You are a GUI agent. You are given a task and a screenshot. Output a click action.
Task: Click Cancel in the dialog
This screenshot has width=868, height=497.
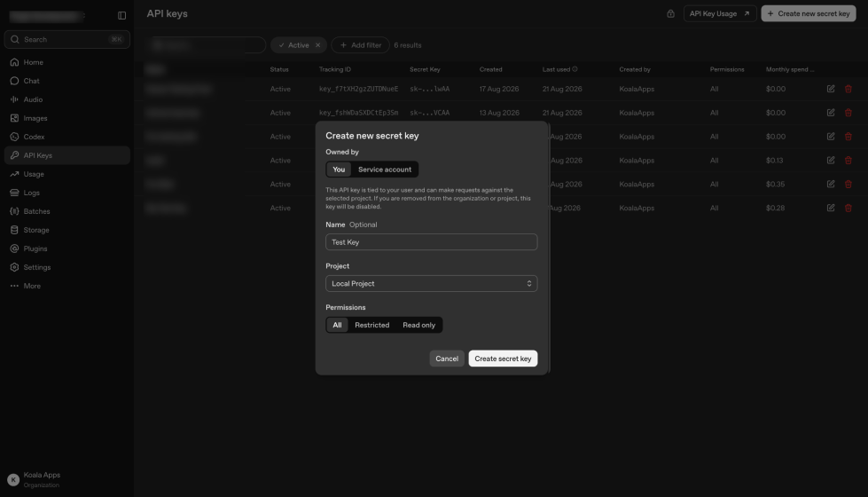tap(447, 359)
